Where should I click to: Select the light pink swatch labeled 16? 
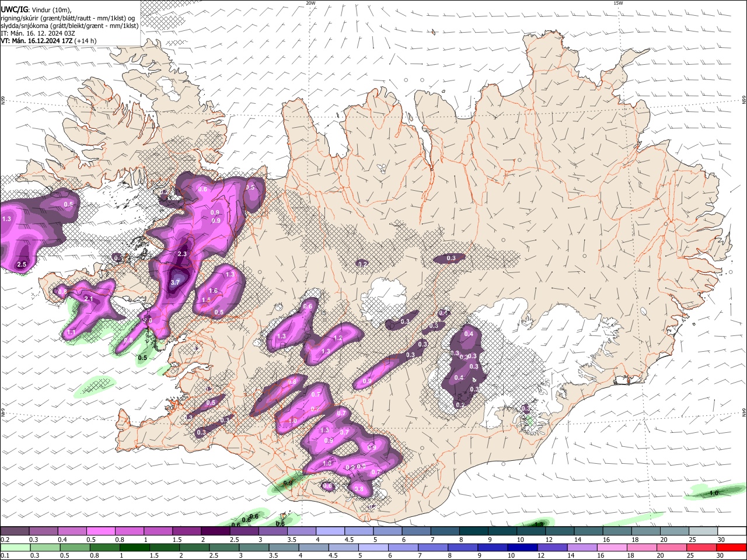[612, 548]
